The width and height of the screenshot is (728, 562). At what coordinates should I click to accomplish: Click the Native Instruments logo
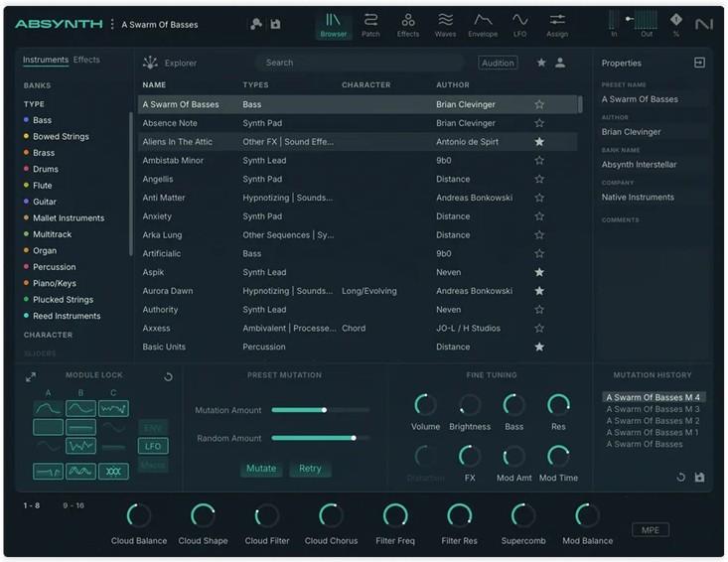[704, 24]
